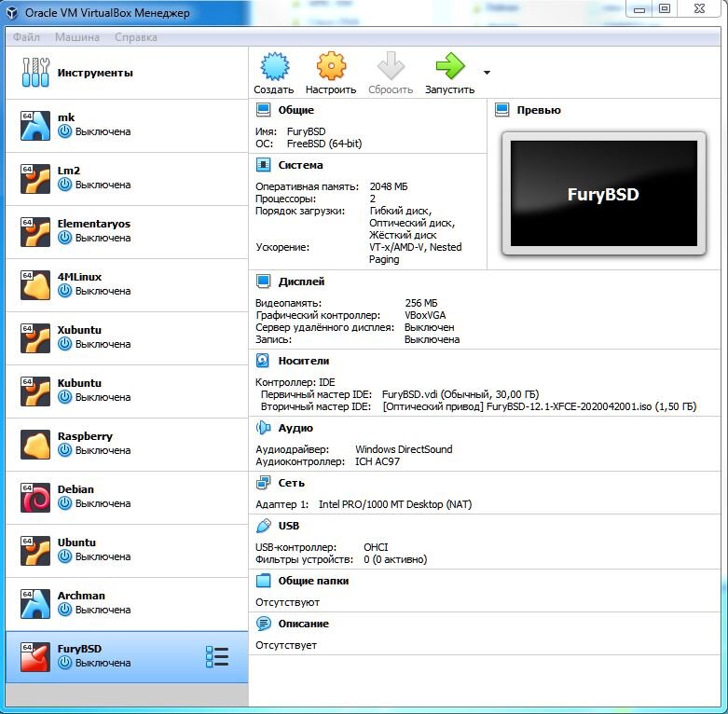Click the Дисплей section screen icon
The height and width of the screenshot is (714, 728).
263,281
